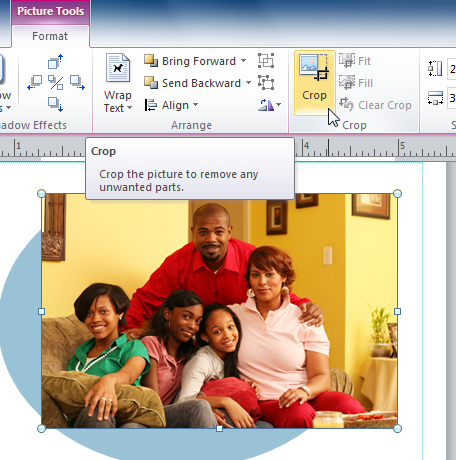Click the family photo in the document

tap(219, 311)
